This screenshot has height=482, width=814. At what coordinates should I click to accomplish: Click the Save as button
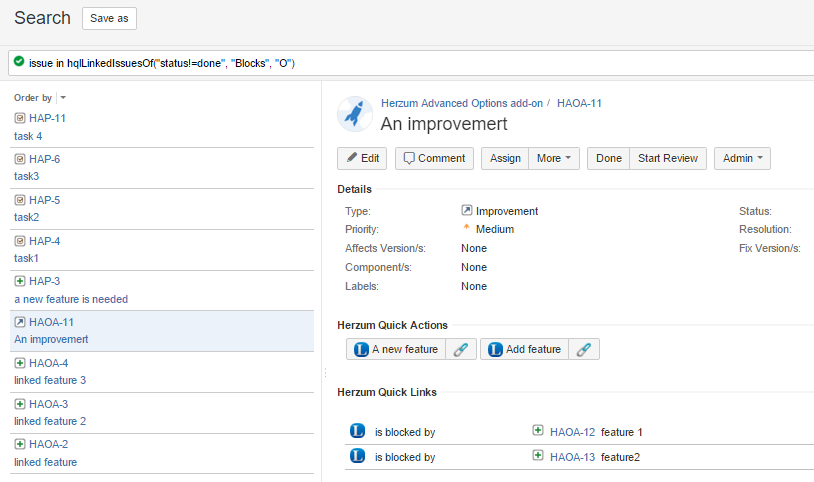(108, 18)
